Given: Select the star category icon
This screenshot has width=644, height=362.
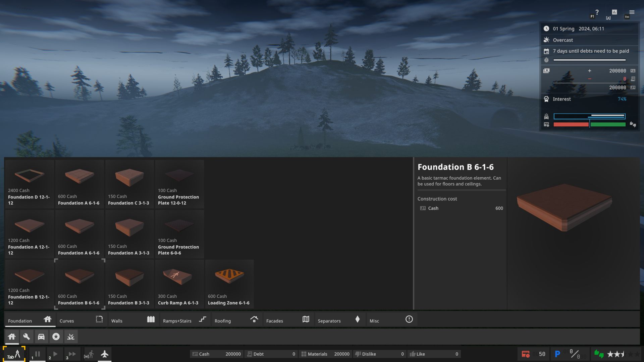Looking at the screenshot, I should [x=56, y=336].
